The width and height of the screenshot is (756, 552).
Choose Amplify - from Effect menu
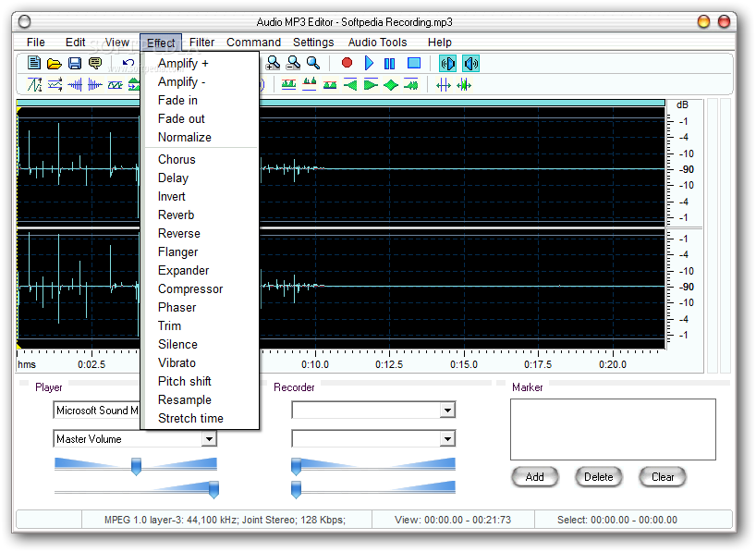coord(202,82)
